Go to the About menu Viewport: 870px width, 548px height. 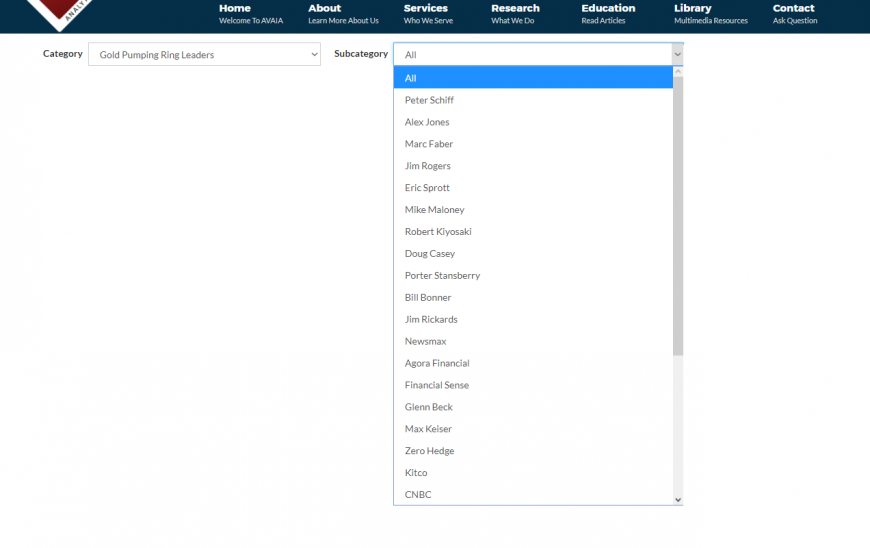[x=325, y=13]
